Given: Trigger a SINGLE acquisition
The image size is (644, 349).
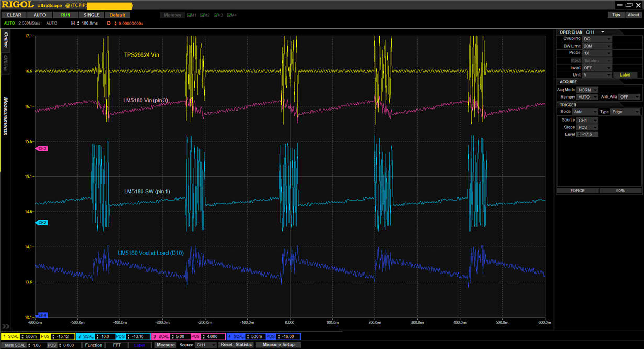Looking at the screenshot, I should point(92,15).
